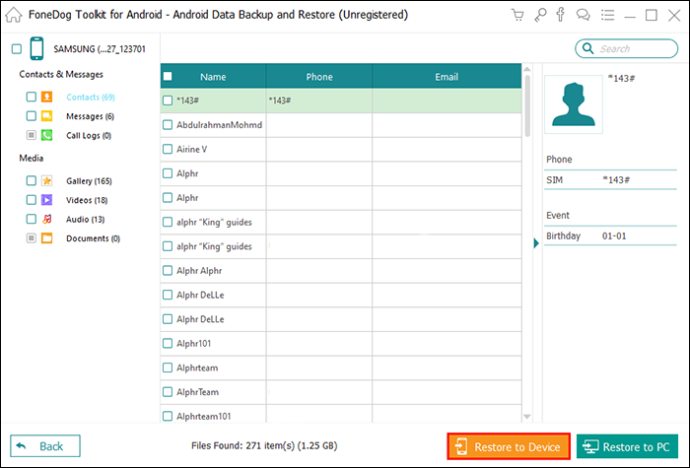Check the Alphrteam101 row checkbox

(168, 416)
